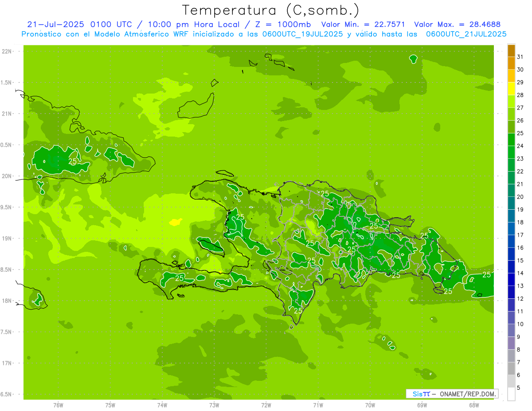This screenshot has height=411, width=532.
Task: Click the legend value label "15"
Action: (520, 260)
